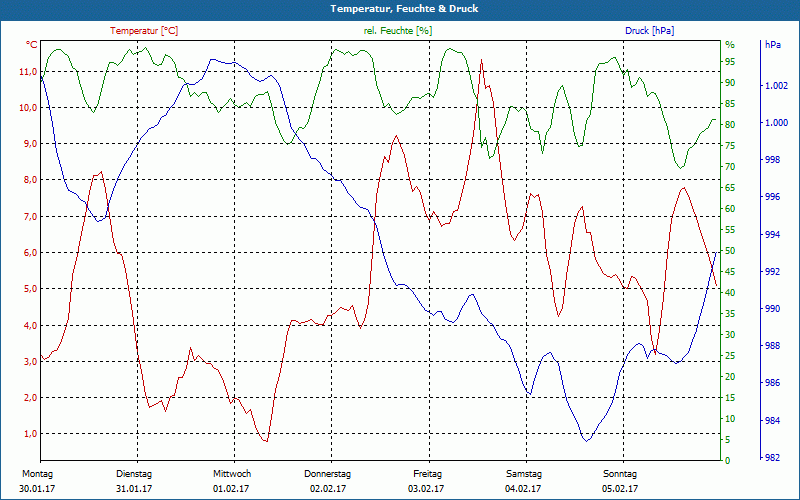Click the 'Samstag' day label
This screenshot has width=800, height=500.
tap(524, 474)
